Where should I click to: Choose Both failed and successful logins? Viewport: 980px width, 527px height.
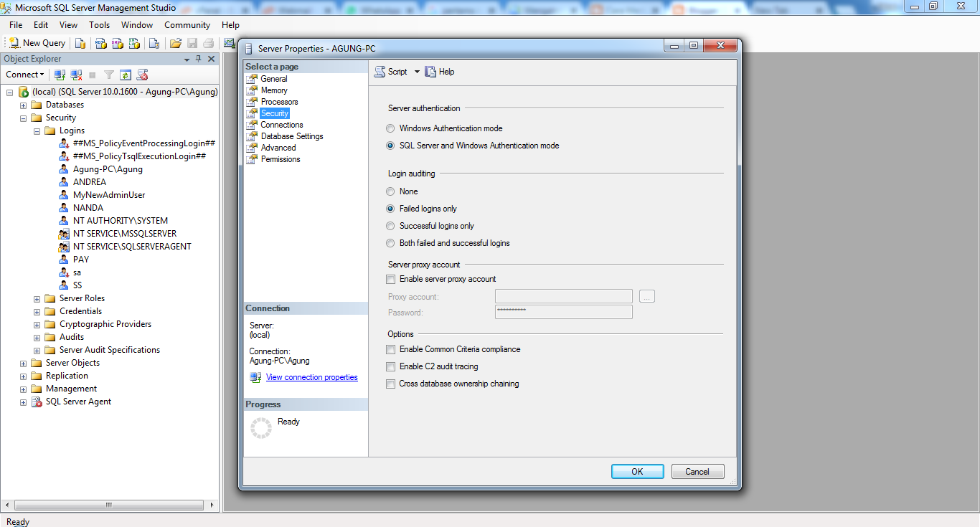[x=390, y=243]
